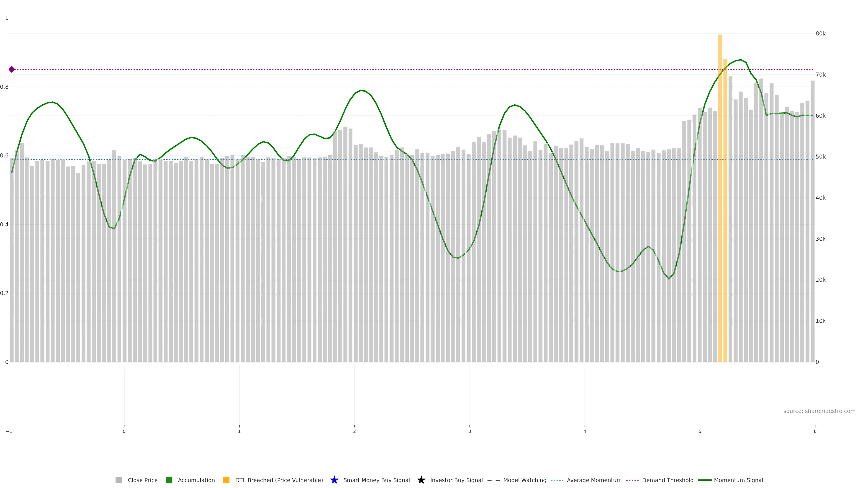The image size is (868, 488).
Task: Click the purple diamond threshold marker
Action: click(12, 69)
